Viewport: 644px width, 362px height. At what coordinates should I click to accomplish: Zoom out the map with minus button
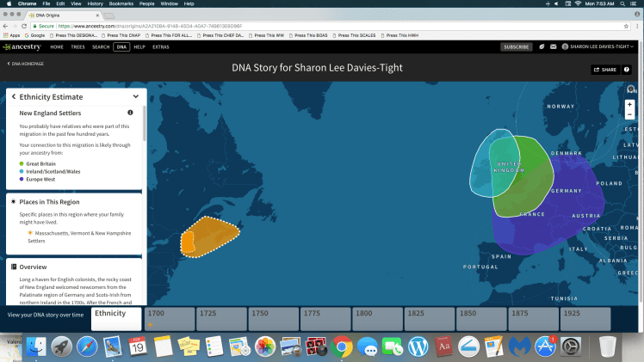tap(629, 115)
